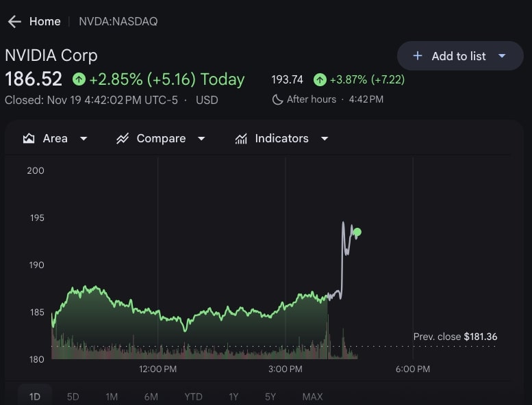Switch to the 5D time range tab

[x=73, y=397]
